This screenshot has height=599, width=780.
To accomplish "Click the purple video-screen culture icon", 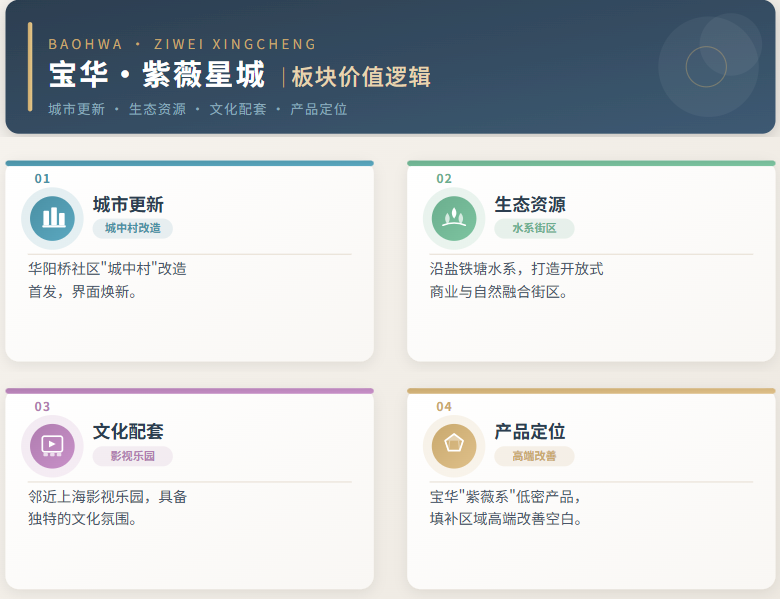I will pyautogui.click(x=52, y=446).
